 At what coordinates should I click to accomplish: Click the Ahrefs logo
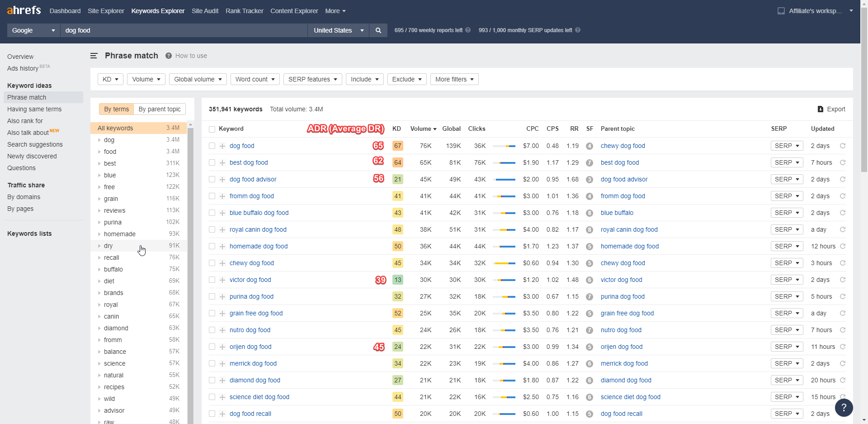coord(24,10)
